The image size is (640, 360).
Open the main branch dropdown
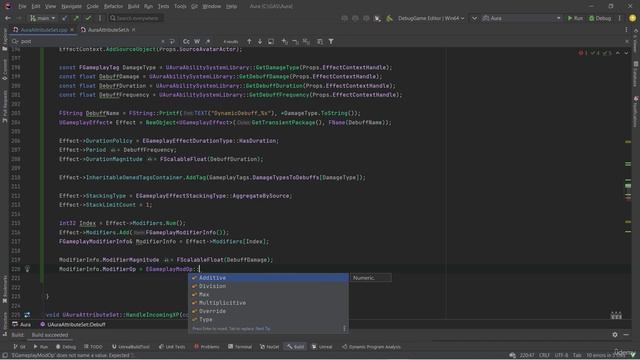[x=42, y=18]
